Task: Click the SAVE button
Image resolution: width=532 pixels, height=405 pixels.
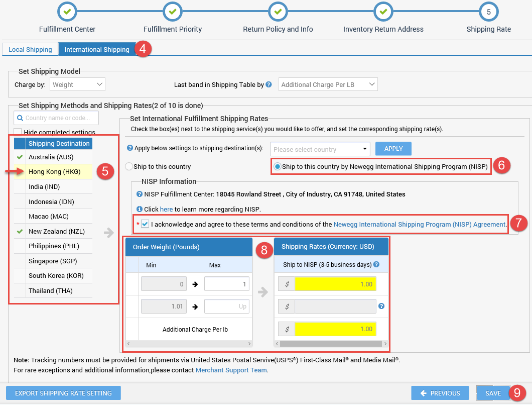Action: point(493,393)
